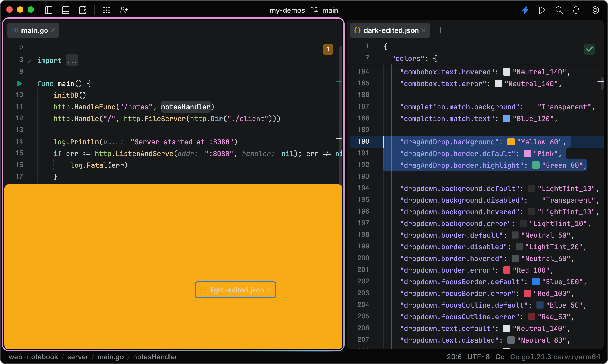608x364 pixels.
Task: Open settings via the gear icon
Action: point(595,10)
